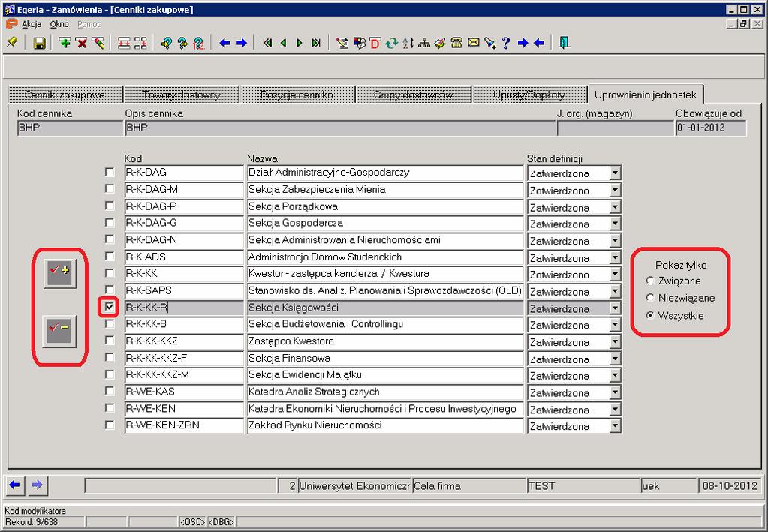The width and height of the screenshot is (768, 532).
Task: Click the blue right arrow beside help icon
Action: 523,43
